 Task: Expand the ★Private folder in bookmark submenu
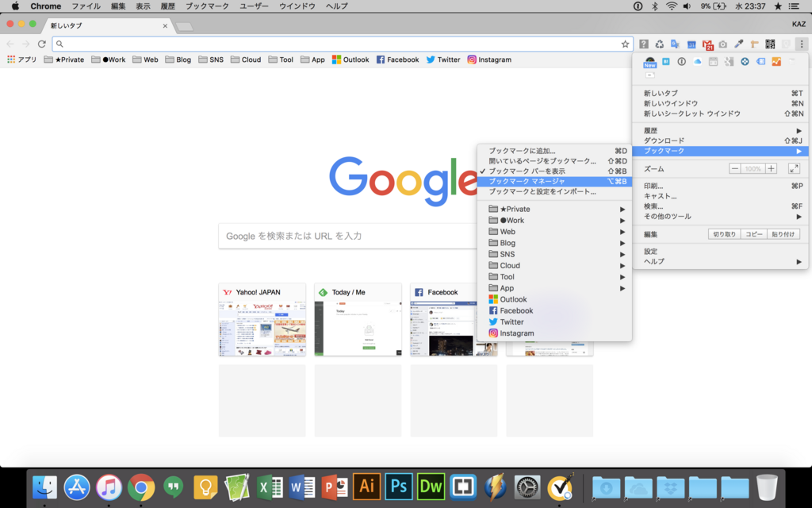[554, 209]
